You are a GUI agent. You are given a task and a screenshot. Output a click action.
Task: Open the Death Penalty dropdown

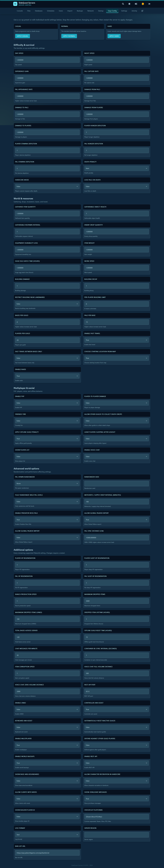point(116,168)
